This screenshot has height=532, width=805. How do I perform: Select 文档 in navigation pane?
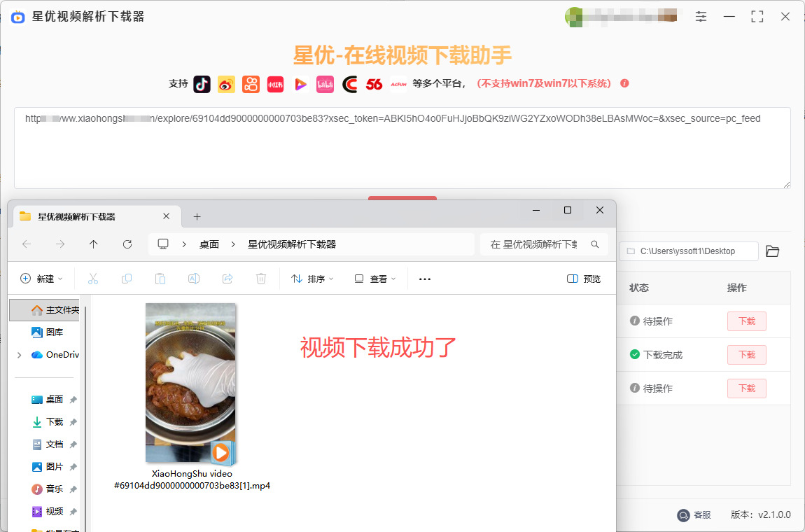47,444
